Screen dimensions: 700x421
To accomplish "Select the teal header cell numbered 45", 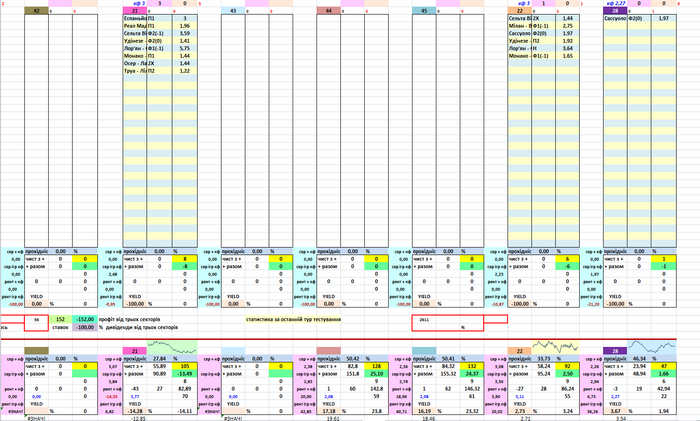I will coord(424,11).
